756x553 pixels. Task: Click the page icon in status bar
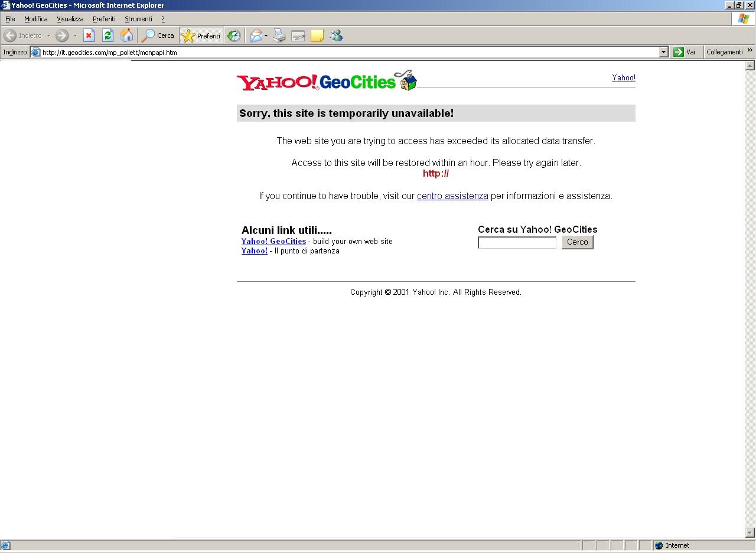pos(5,545)
